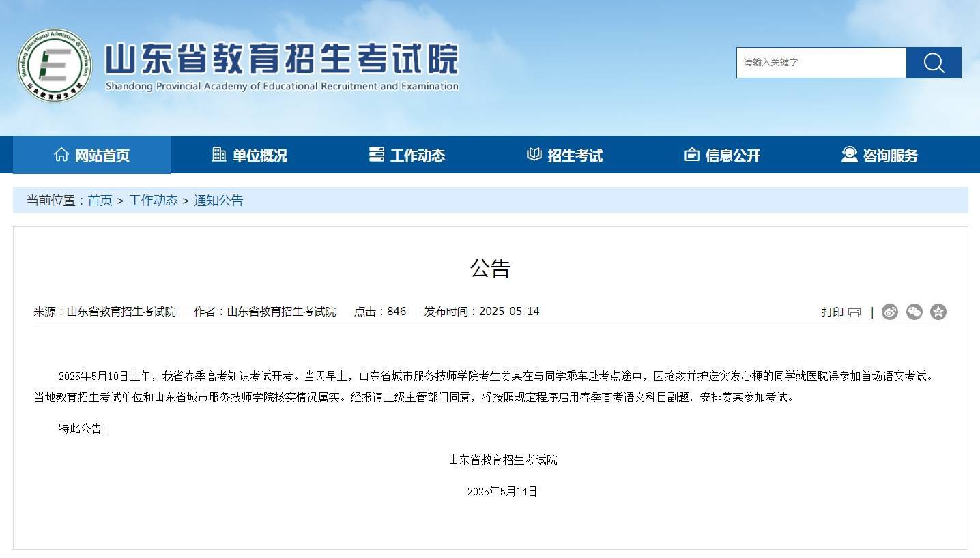Viewport: 980px width, 558px height.
Task: Open the 通知公告 breadcrumb link
Action: click(218, 201)
